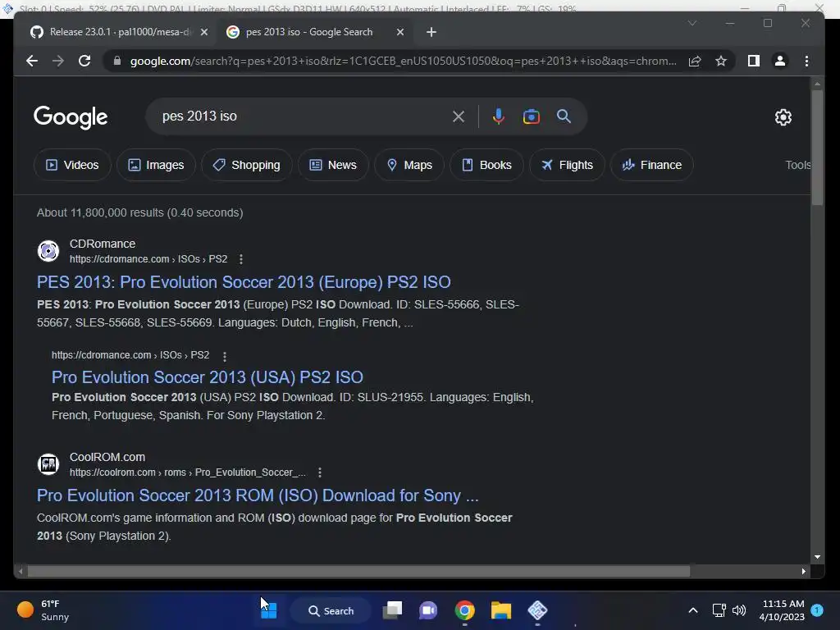
Task: Open the volume speaker tray icon
Action: coord(739,610)
